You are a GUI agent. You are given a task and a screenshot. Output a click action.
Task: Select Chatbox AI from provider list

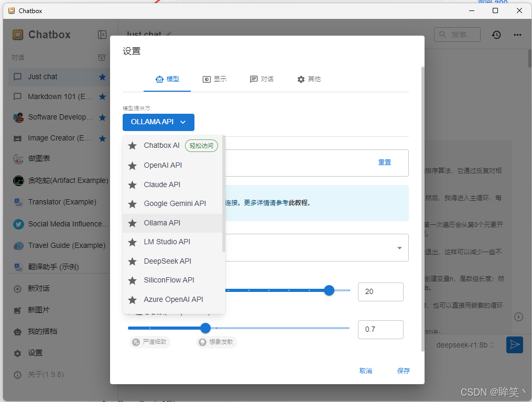pyautogui.click(x=172, y=146)
